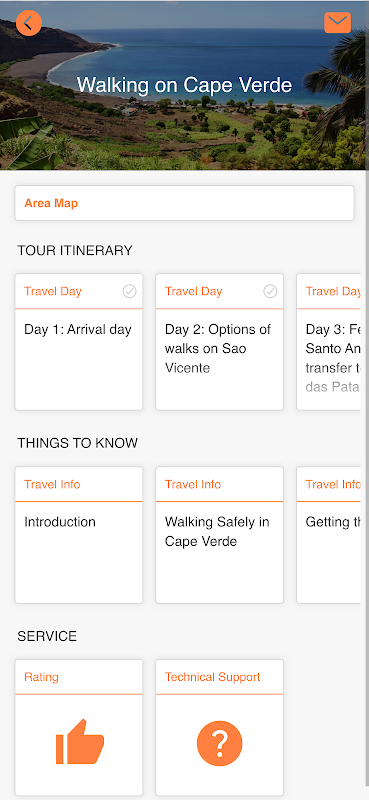This screenshot has width=369, height=800.
Task: Tap the question mark support icon
Action: point(219,743)
